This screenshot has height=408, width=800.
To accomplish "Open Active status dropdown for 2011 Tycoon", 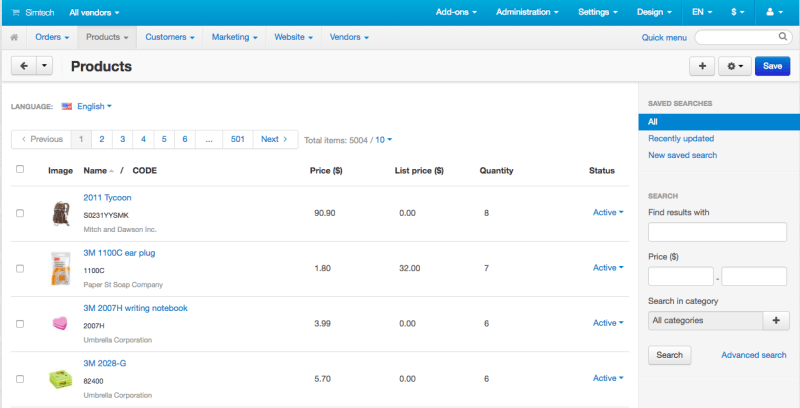I will [607, 212].
